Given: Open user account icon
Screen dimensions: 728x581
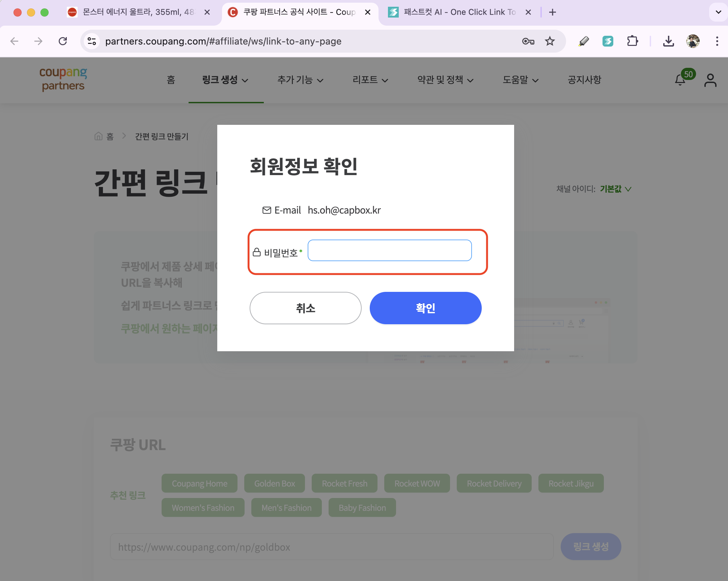Looking at the screenshot, I should click(x=710, y=80).
